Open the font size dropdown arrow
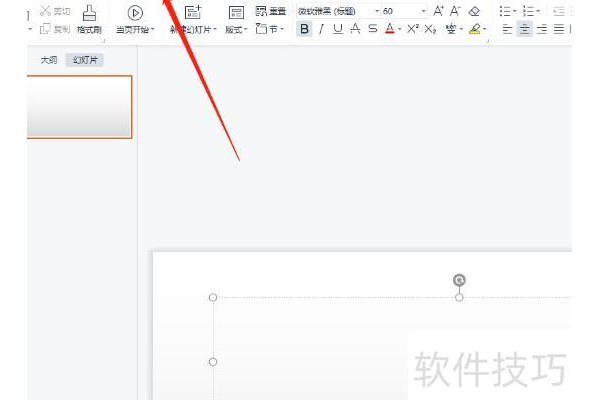 [x=423, y=11]
